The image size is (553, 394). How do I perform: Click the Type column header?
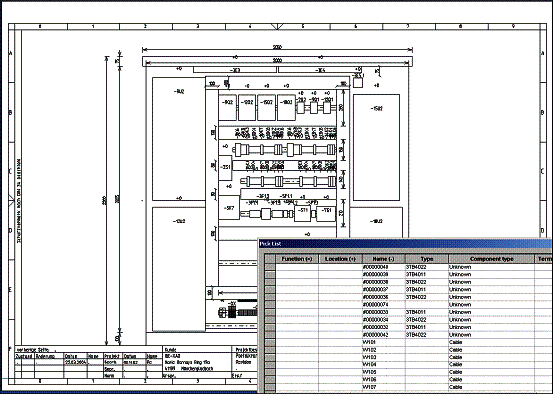pyautogui.click(x=427, y=259)
